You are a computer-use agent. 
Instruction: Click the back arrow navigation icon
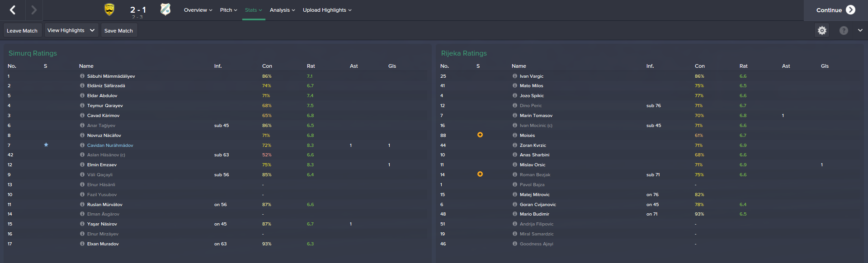[x=13, y=10]
